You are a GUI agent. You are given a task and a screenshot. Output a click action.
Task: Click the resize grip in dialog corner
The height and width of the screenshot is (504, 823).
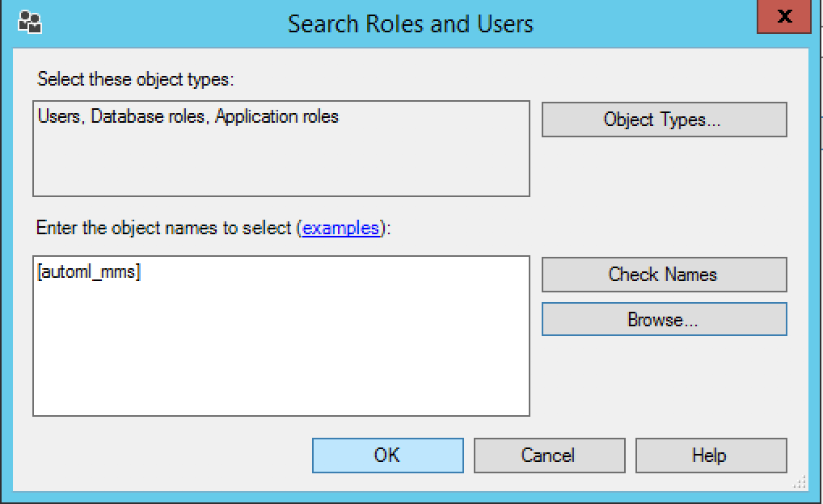coord(800,482)
